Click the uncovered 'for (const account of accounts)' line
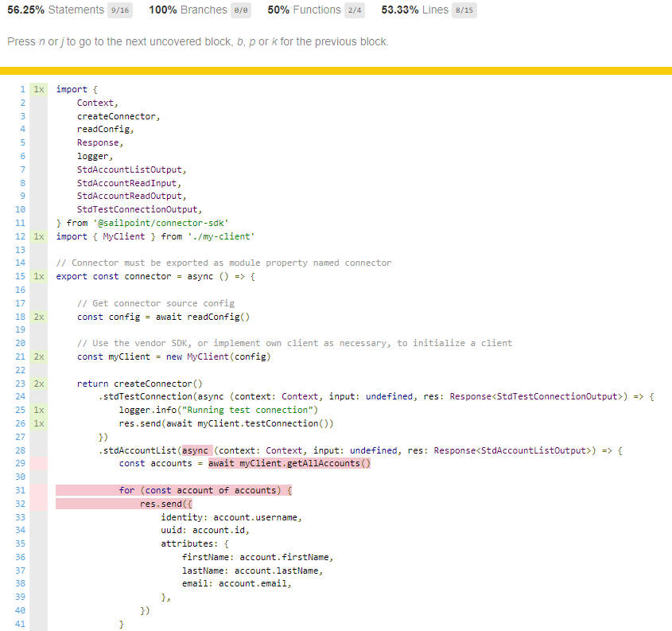The height and width of the screenshot is (631, 672). coord(206,490)
